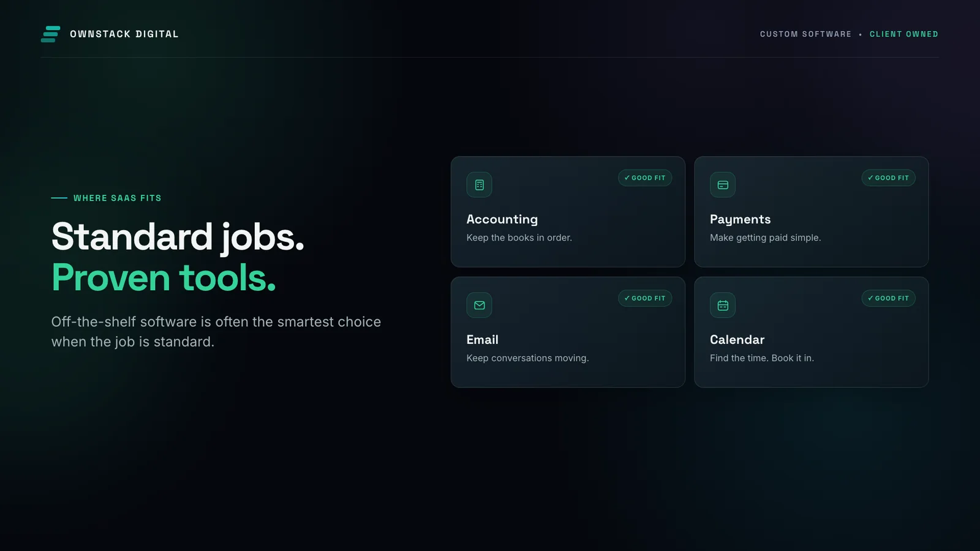Click the Accounting card title

[502, 219]
